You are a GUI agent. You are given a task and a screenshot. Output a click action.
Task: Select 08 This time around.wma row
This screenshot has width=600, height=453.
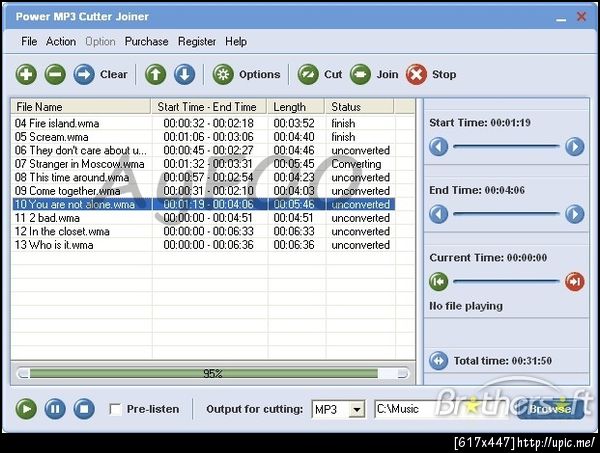click(204, 177)
